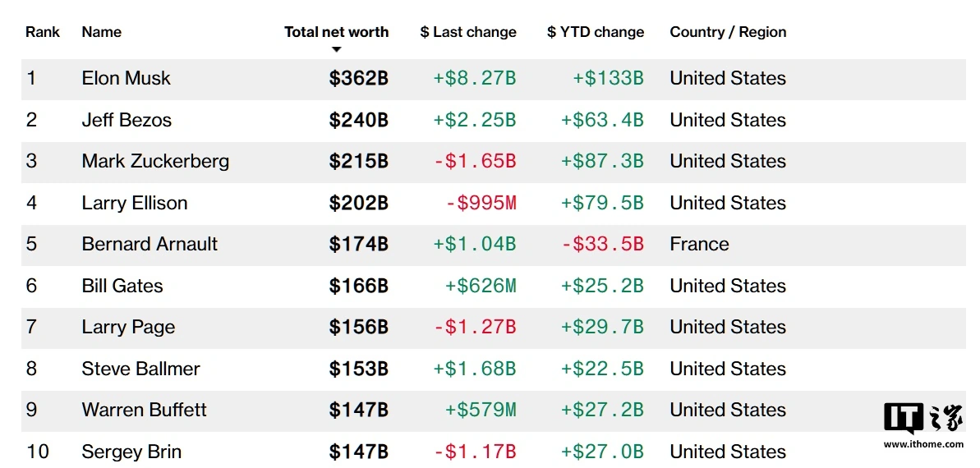The image size is (980, 468).
Task: Click the Rank column header
Action: tap(43, 32)
